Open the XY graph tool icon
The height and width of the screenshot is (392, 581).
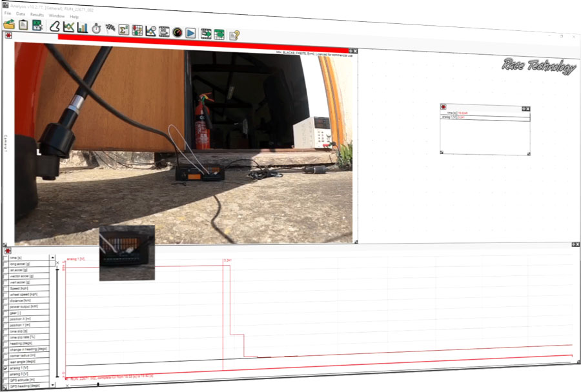(x=68, y=27)
